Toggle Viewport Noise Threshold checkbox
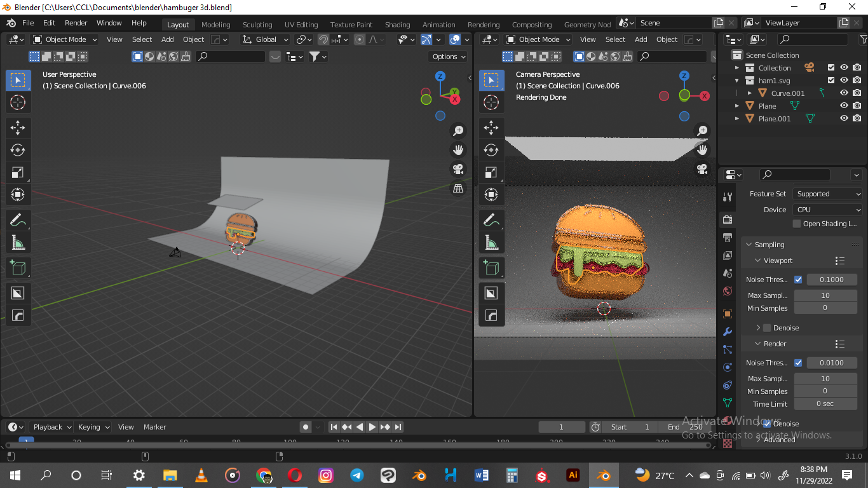This screenshot has height=488, width=868. pyautogui.click(x=798, y=280)
